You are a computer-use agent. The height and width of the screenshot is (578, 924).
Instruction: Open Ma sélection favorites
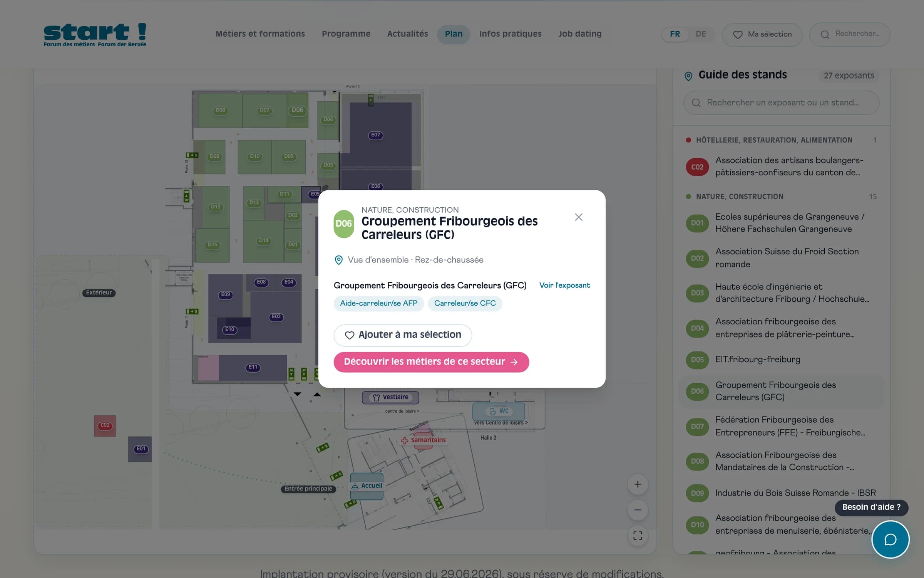coord(762,34)
